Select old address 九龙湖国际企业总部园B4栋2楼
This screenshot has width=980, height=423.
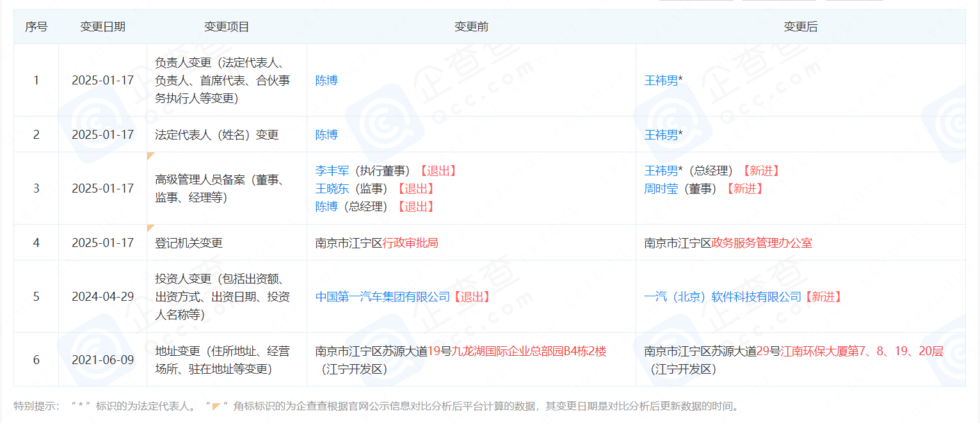[x=529, y=351]
